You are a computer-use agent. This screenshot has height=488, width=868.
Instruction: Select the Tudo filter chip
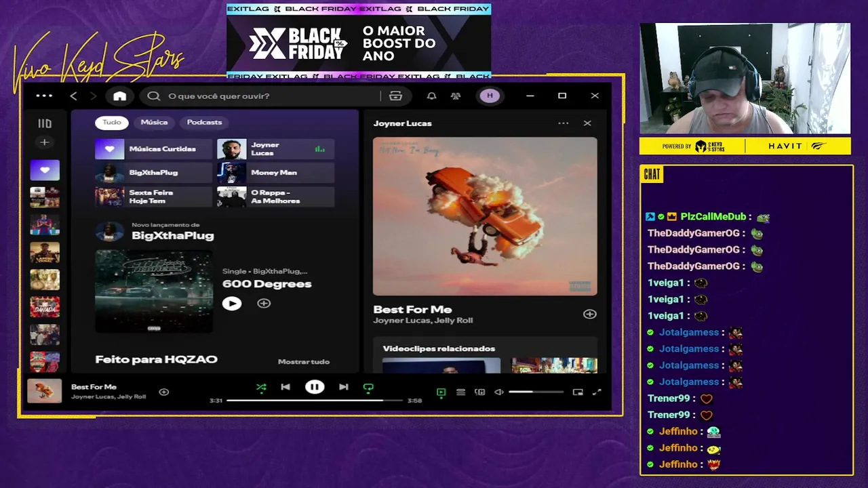pos(112,123)
